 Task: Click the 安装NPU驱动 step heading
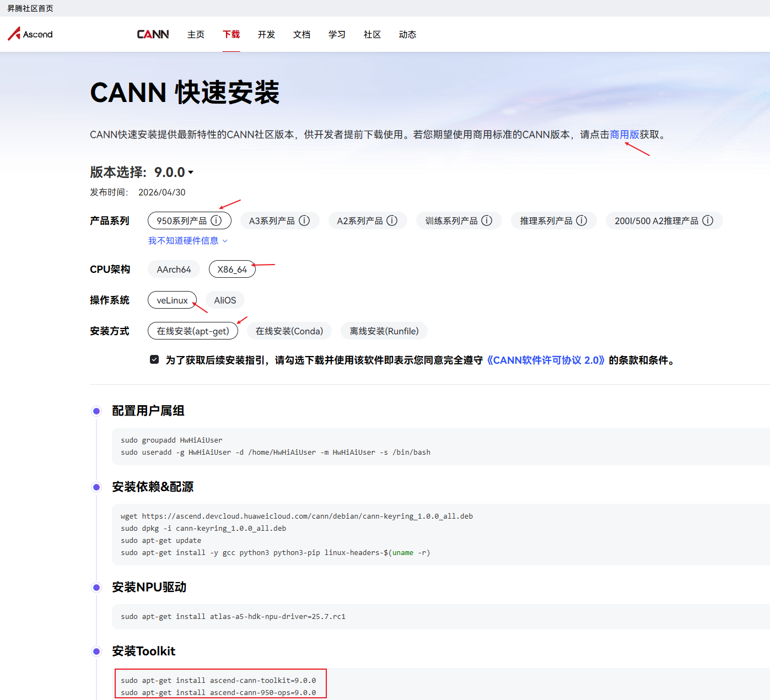(x=149, y=587)
